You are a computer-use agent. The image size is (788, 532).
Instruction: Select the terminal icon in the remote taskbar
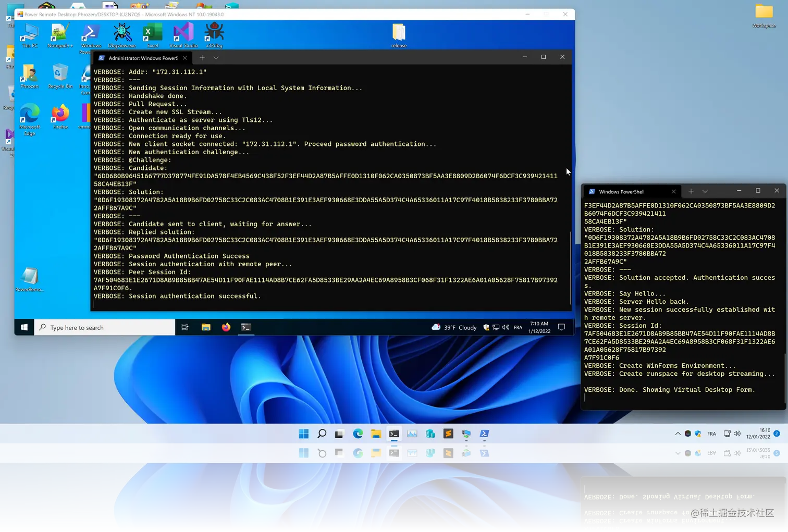[246, 327]
